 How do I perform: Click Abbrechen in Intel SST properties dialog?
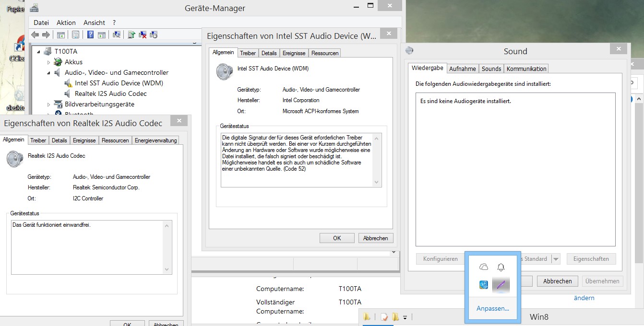pos(375,238)
